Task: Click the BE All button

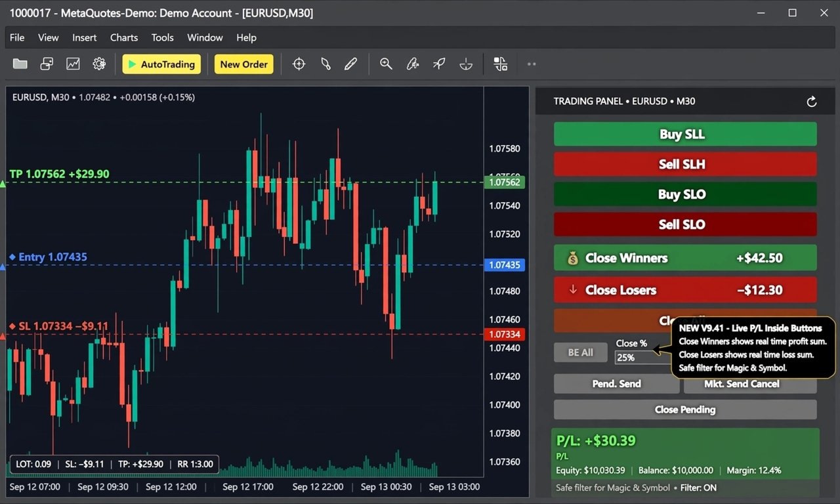Action: 580,352
